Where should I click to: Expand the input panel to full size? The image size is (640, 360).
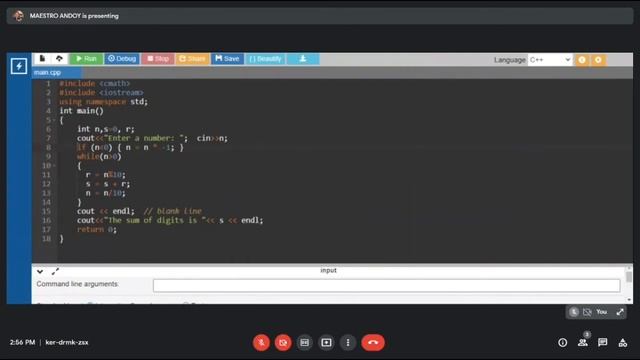tap(56, 271)
